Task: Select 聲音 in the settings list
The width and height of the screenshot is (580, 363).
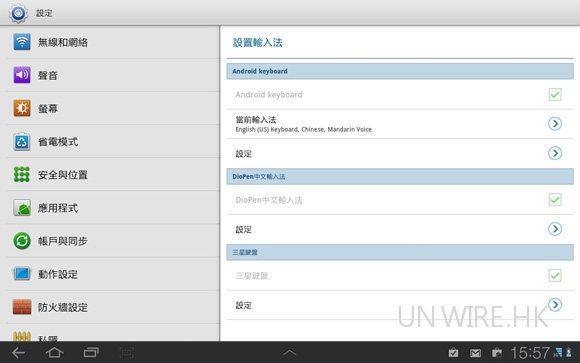Action: click(x=113, y=75)
